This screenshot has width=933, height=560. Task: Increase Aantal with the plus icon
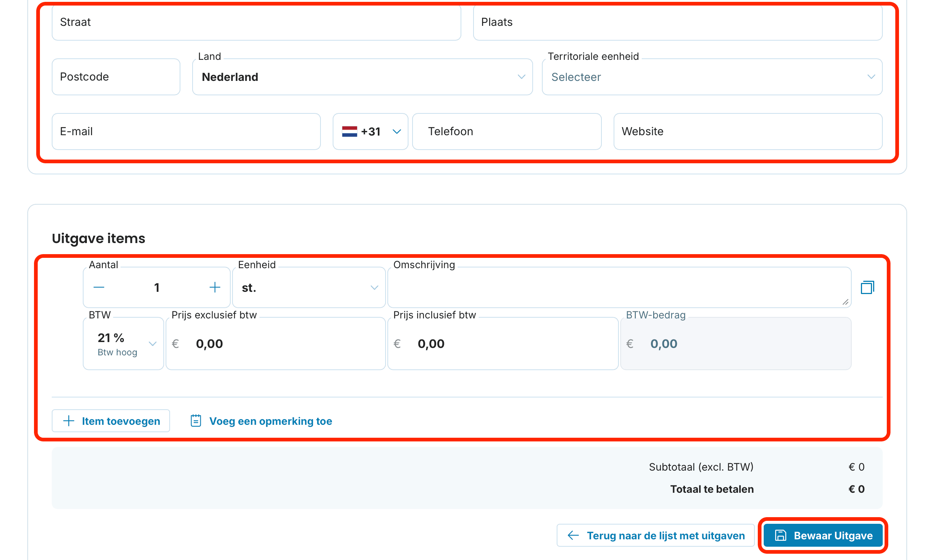click(215, 287)
